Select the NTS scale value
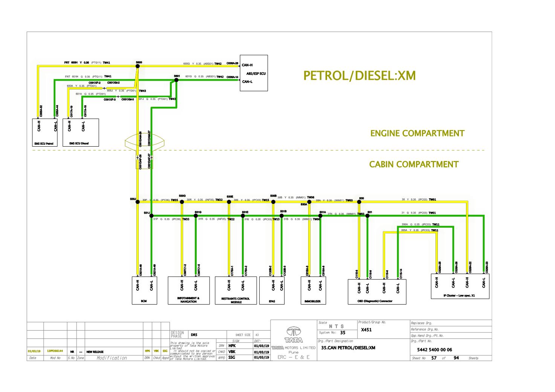Screen dimensions: 555x392 tap(336, 326)
